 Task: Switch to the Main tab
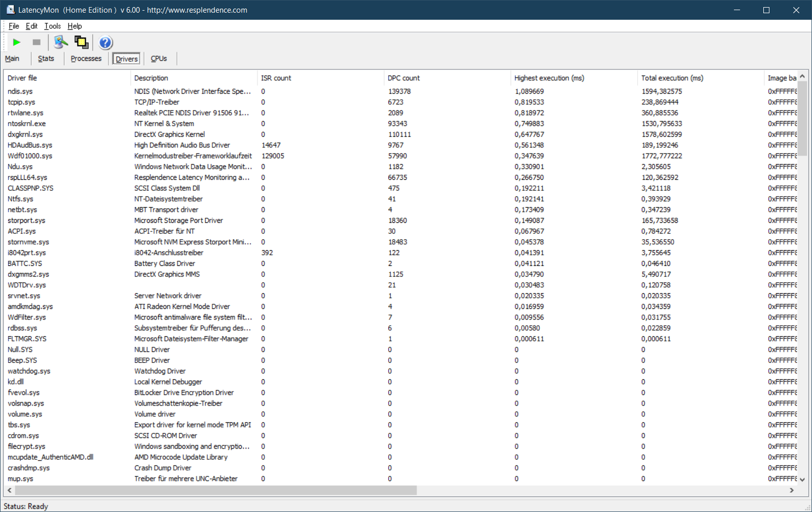point(12,59)
